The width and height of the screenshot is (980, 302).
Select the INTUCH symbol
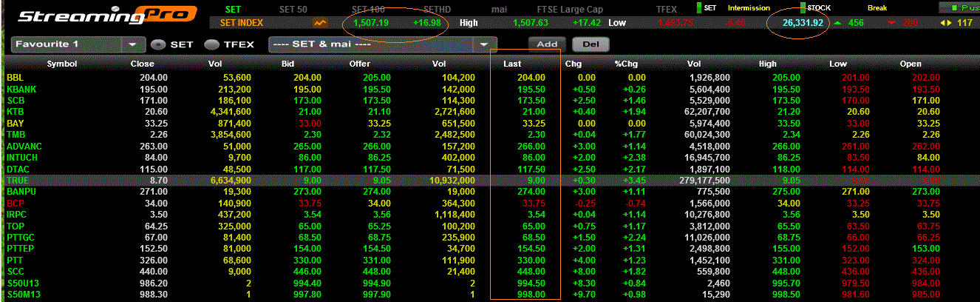coord(23,157)
